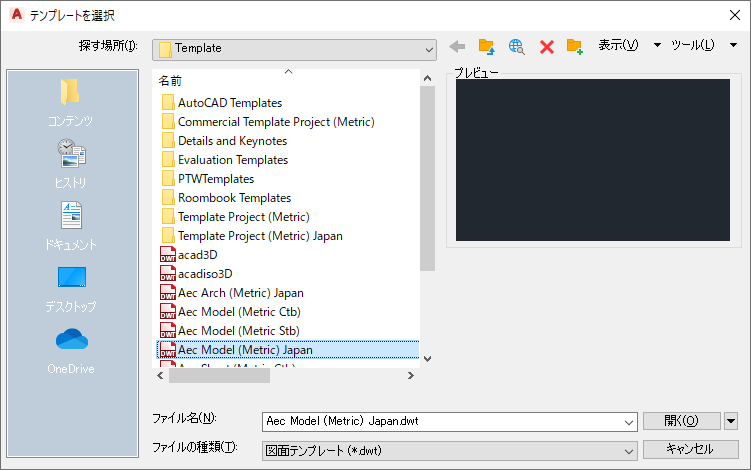Select Evaluation Templates folder
This screenshot has width=751, height=470.
pyautogui.click(x=225, y=160)
